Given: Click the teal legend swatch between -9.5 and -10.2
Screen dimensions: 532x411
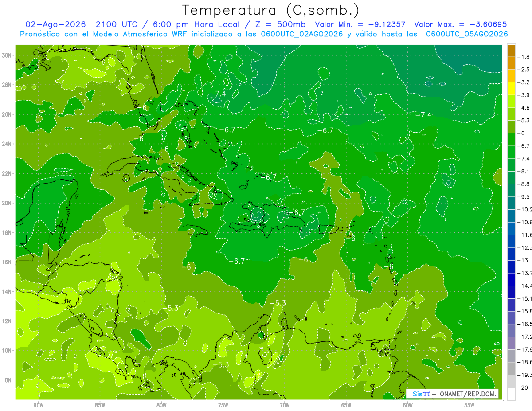Looking at the screenshot, I should pyautogui.click(x=511, y=203).
